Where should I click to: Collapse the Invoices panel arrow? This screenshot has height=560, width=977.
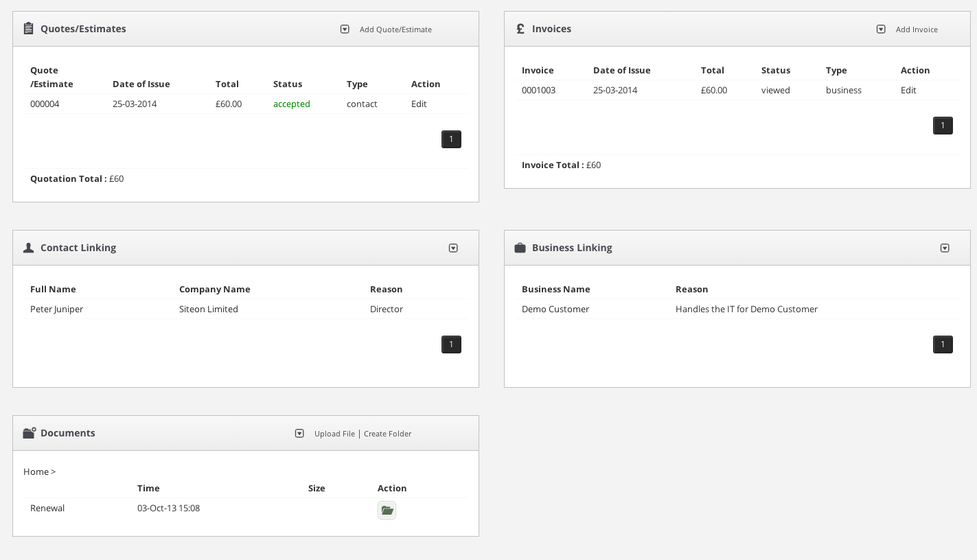881,30
